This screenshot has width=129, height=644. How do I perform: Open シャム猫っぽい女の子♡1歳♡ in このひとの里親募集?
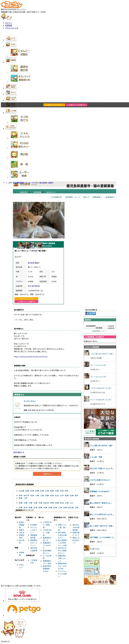click(x=102, y=354)
